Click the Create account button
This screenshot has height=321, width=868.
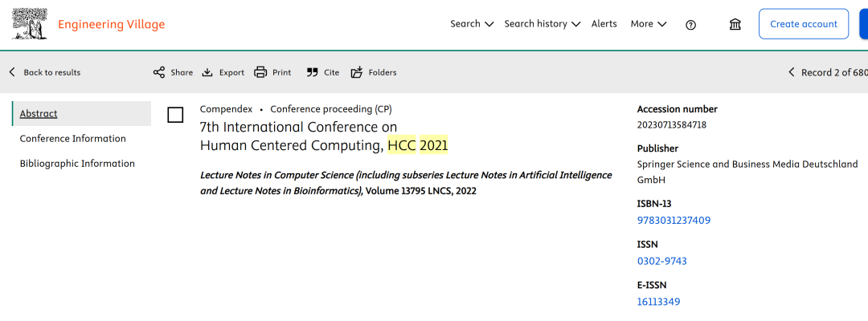click(x=803, y=24)
